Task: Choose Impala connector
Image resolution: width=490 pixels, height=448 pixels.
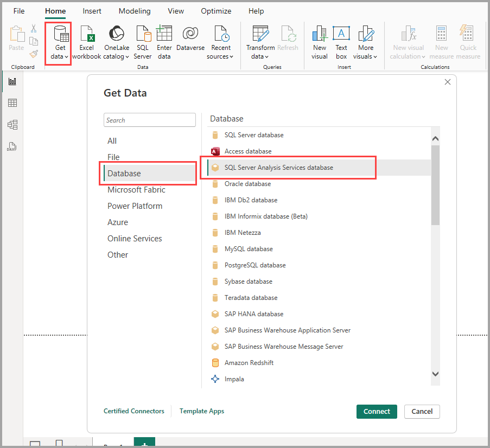Action: [319, 379]
